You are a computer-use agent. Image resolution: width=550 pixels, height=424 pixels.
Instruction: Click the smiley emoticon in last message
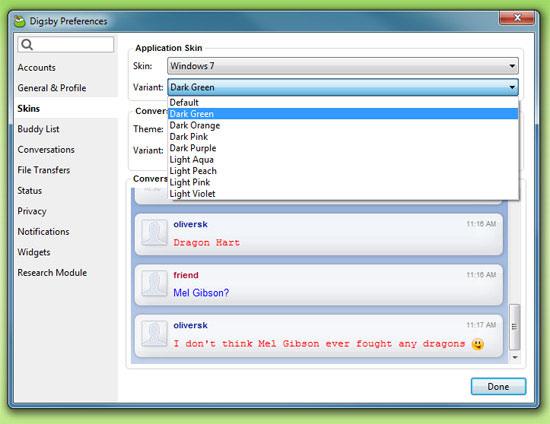[478, 344]
